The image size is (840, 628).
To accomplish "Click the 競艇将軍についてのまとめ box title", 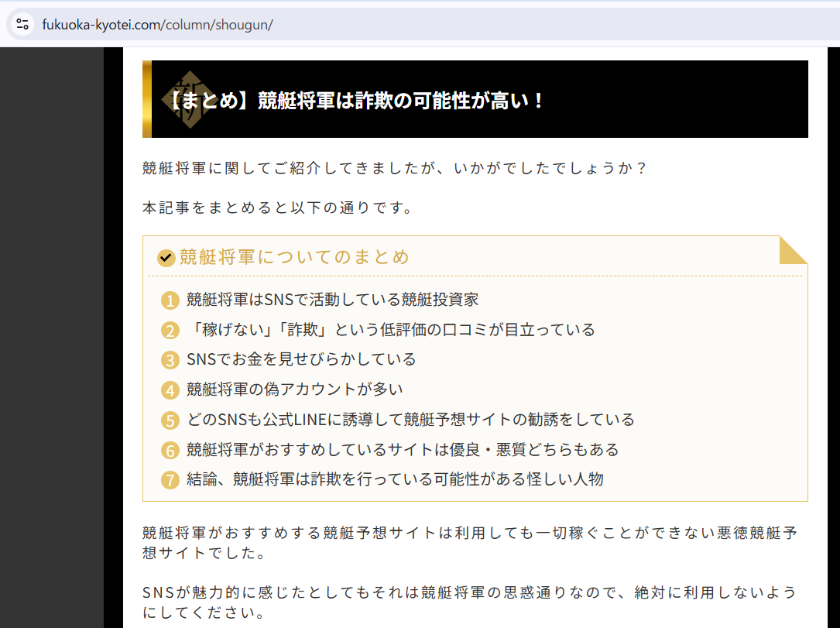I will (x=294, y=257).
